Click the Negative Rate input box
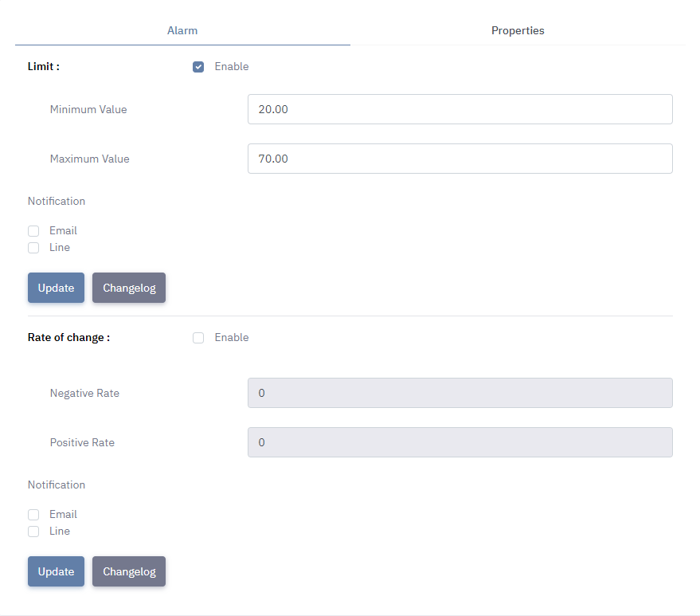 459,393
